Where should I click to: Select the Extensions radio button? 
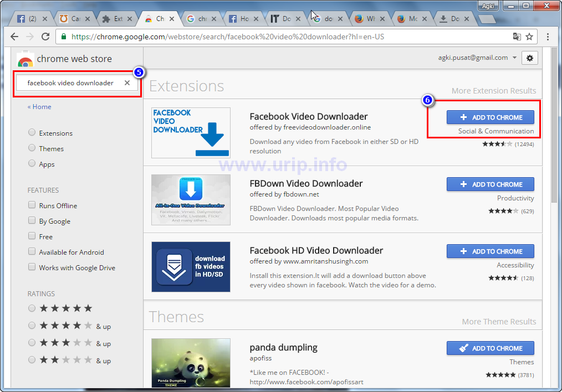[32, 133]
